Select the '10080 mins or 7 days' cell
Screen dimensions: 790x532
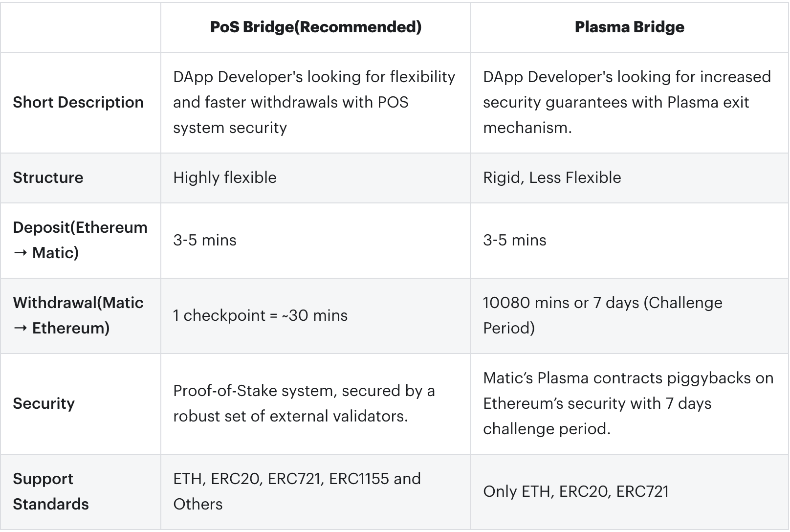pos(602,315)
